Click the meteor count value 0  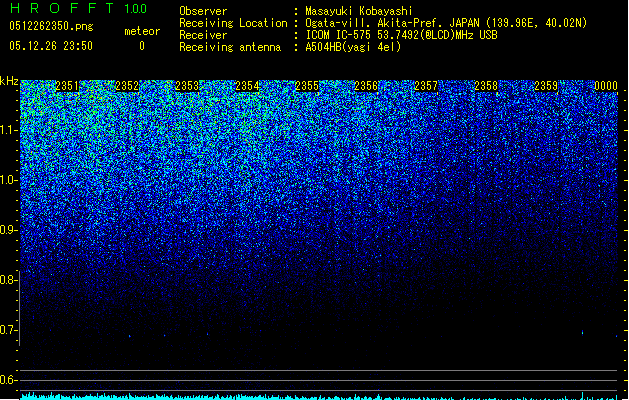[142, 46]
